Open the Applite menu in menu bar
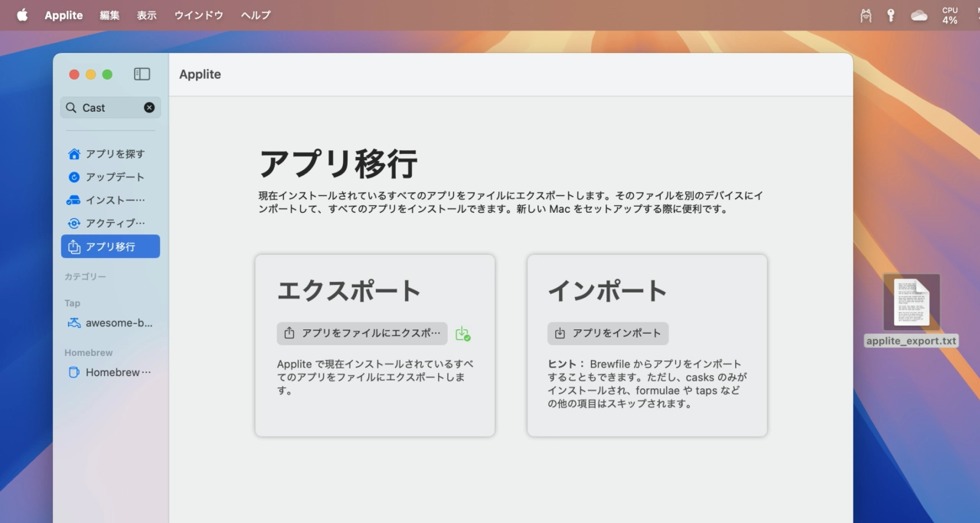Screen dimensions: 980x523 [64, 15]
